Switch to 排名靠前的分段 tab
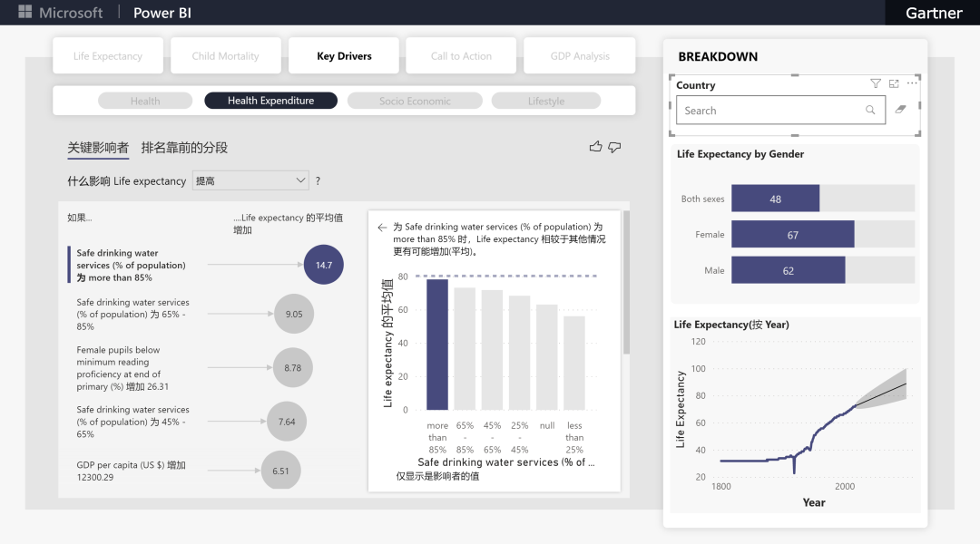Screen dimensions: 980x544 [x=184, y=148]
